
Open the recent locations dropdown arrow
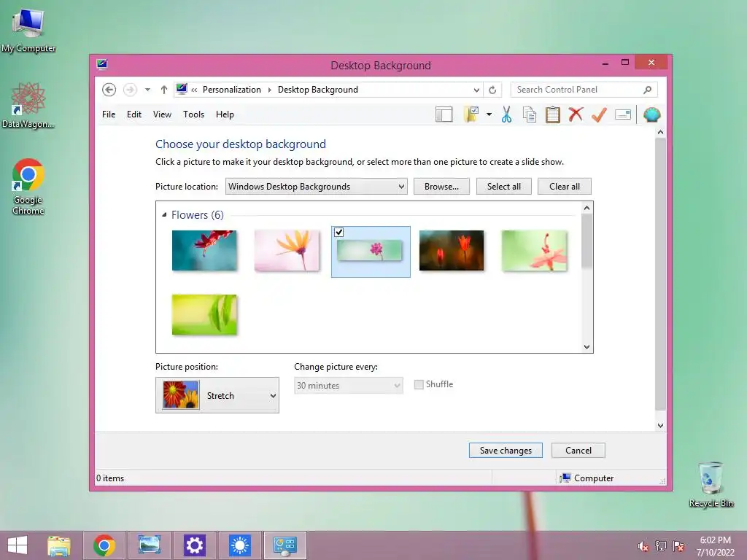point(147,90)
